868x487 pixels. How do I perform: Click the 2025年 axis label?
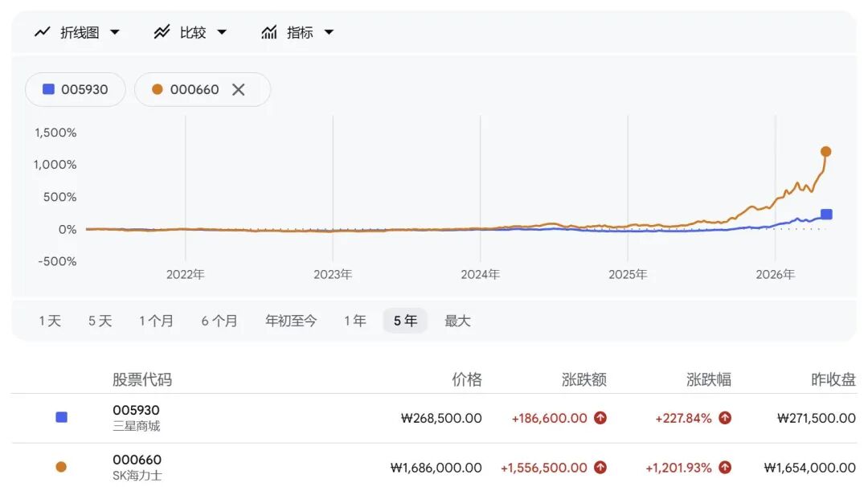628,275
